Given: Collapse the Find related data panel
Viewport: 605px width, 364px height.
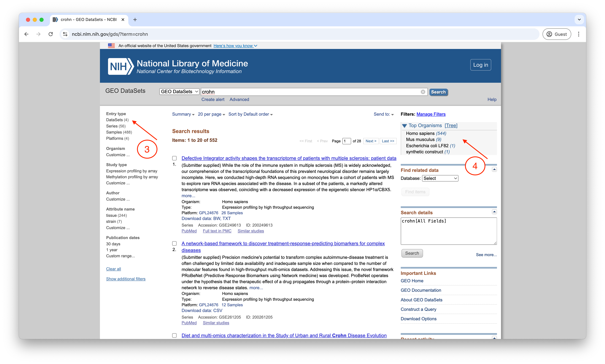Looking at the screenshot, I should pos(494,169).
